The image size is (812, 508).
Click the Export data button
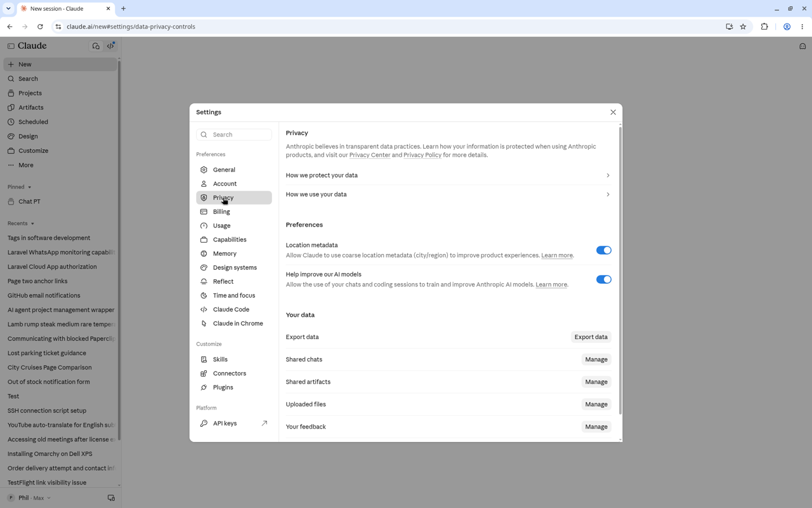591,337
